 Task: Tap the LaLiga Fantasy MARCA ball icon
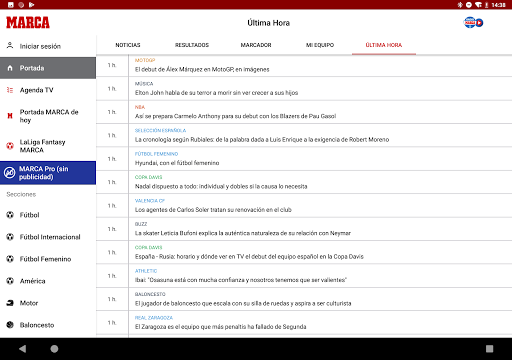[10, 146]
